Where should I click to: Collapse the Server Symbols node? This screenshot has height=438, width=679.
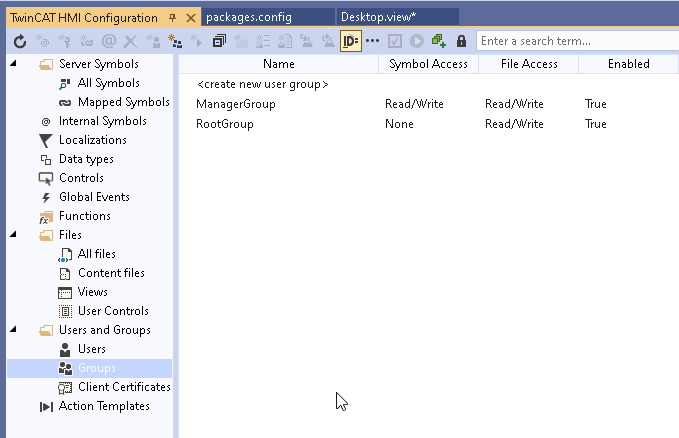[x=14, y=64]
